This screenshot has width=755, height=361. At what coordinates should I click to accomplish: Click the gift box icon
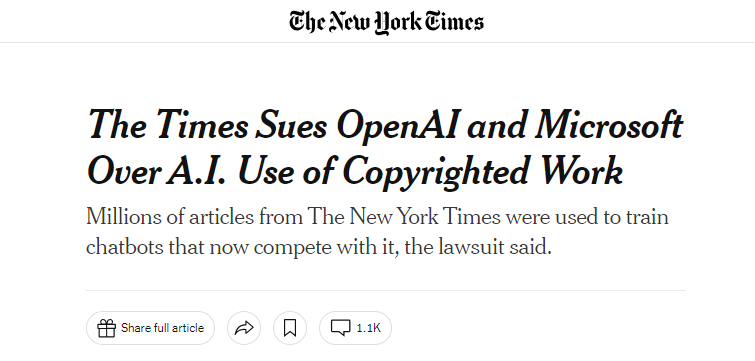click(106, 328)
